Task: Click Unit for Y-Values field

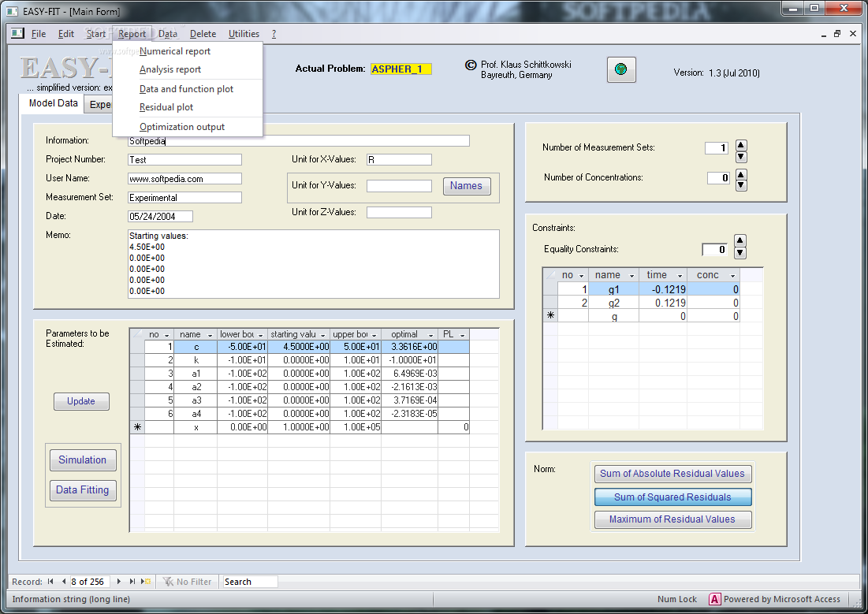Action: (x=399, y=186)
